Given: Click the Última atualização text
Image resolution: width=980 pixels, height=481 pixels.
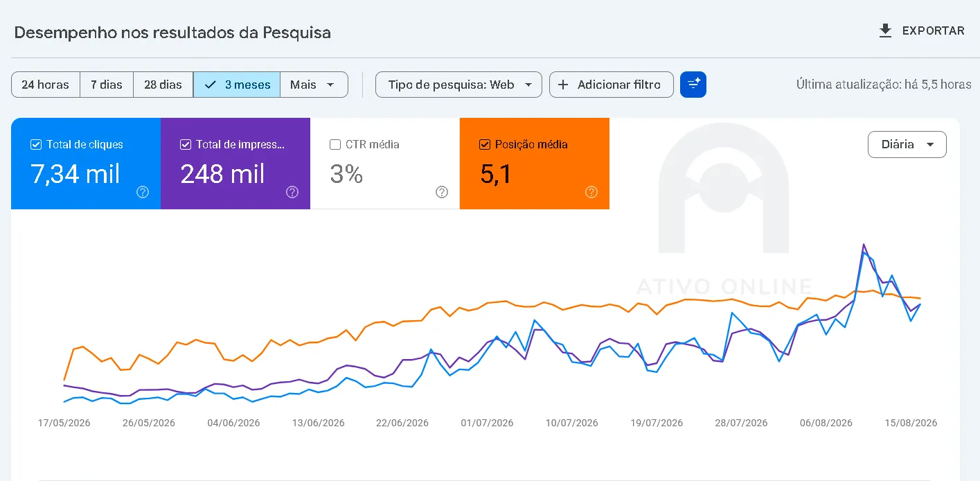Looking at the screenshot, I should [x=884, y=85].
